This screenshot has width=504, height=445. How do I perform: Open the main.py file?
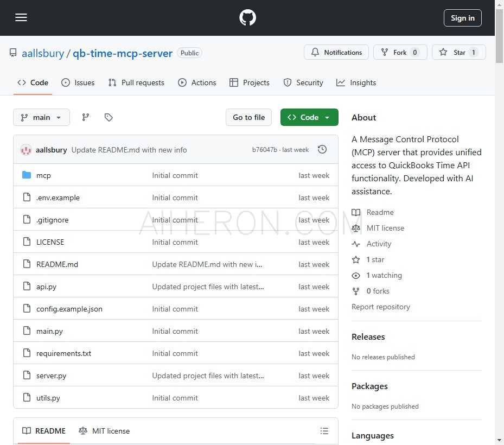[49, 331]
